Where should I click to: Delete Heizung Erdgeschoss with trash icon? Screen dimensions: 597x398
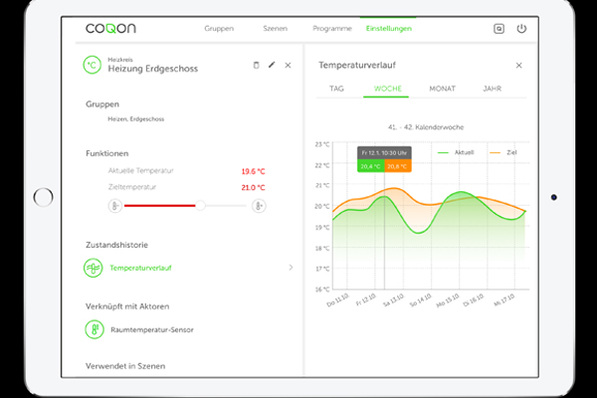click(x=256, y=65)
